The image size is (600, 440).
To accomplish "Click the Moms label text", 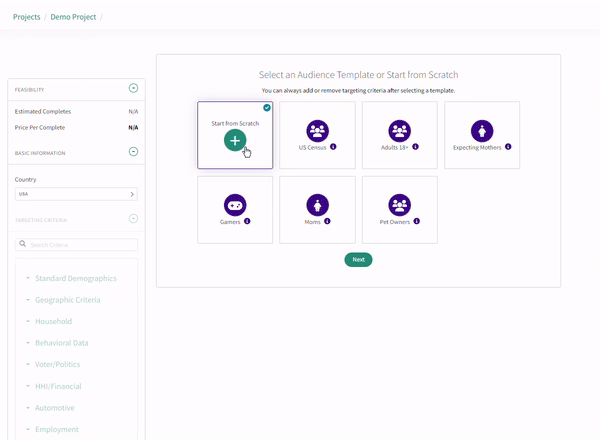I will point(312,222).
